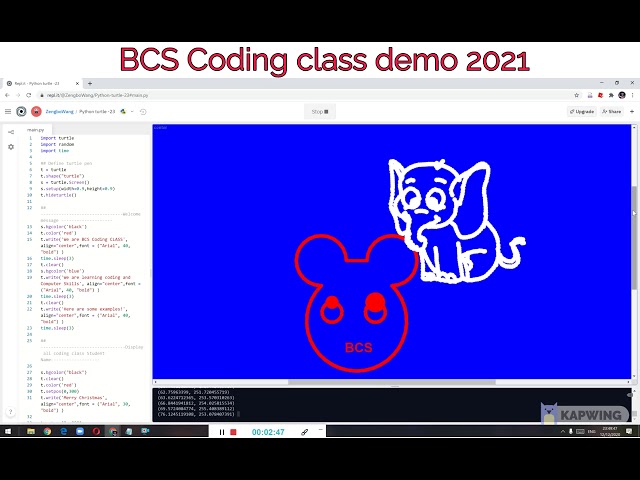Show hidden system tray icons
640x480 pixels.
coord(562,431)
